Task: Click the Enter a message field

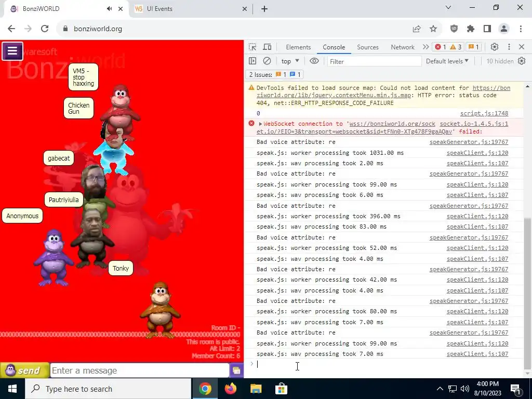Action: point(139,370)
